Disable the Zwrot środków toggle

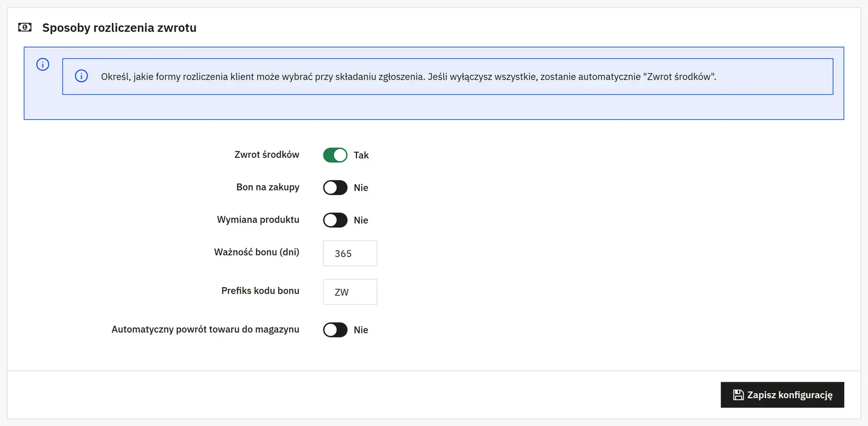coord(335,155)
